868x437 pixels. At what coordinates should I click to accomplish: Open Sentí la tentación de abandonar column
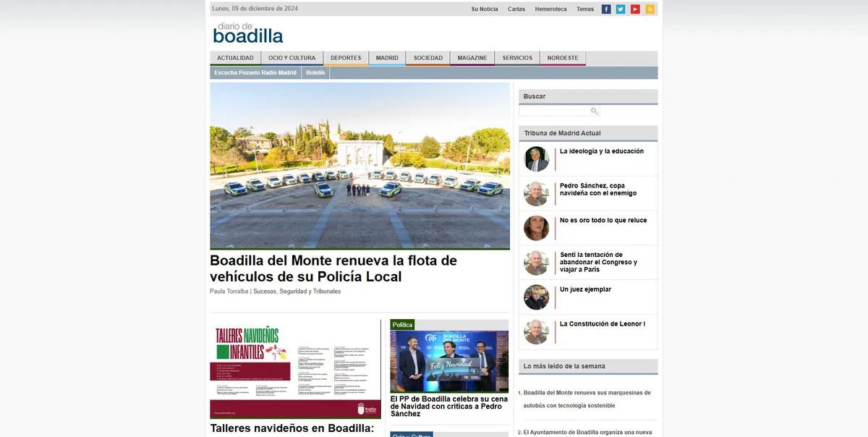point(599,262)
